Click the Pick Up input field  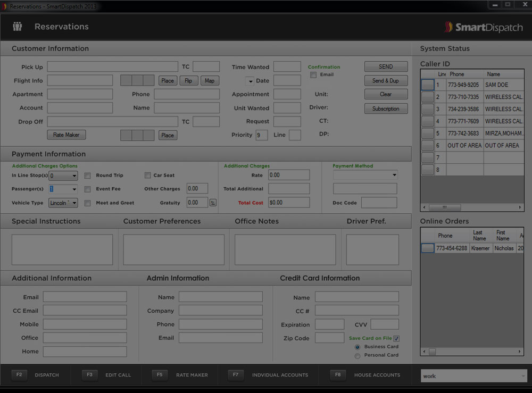pyautogui.click(x=112, y=67)
